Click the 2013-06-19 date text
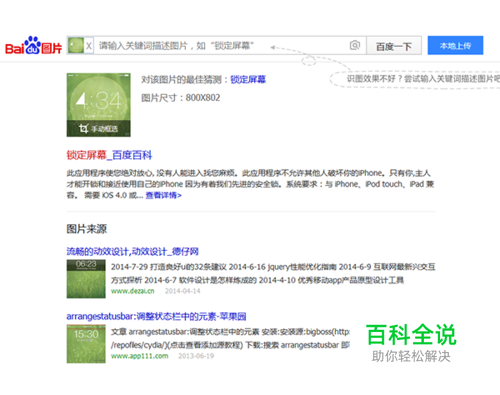Image resolution: width=500 pixels, height=395 pixels. pyautogui.click(x=196, y=356)
